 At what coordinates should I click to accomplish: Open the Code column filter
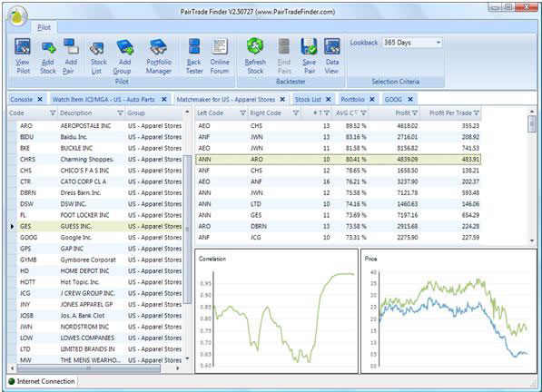point(53,113)
